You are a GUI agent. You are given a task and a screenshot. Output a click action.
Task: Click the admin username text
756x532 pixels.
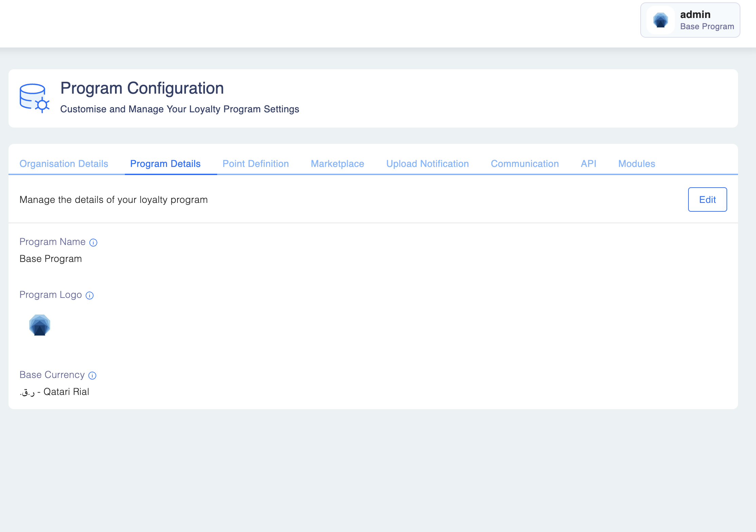(695, 15)
